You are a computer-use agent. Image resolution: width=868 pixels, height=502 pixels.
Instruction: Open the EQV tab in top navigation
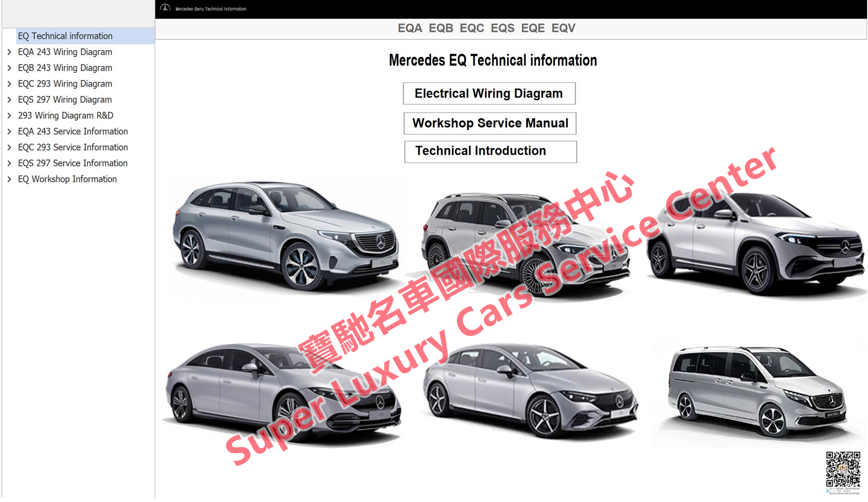(x=563, y=28)
